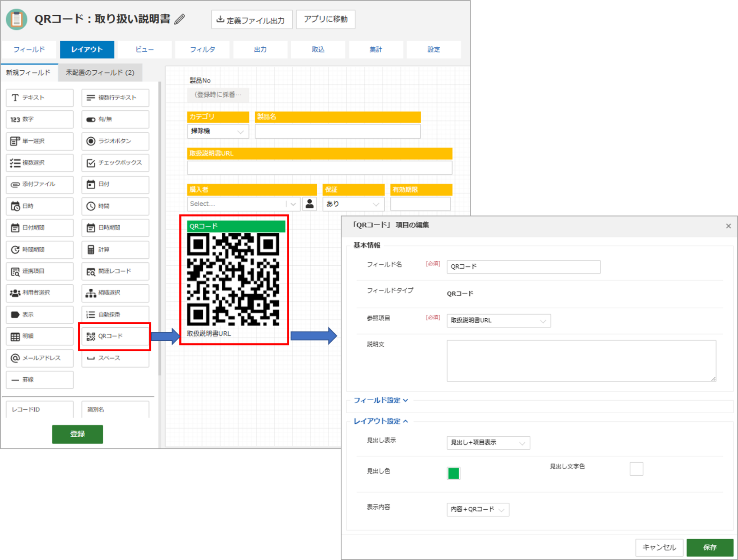Pick the 連携項目 field type

pos(40,271)
